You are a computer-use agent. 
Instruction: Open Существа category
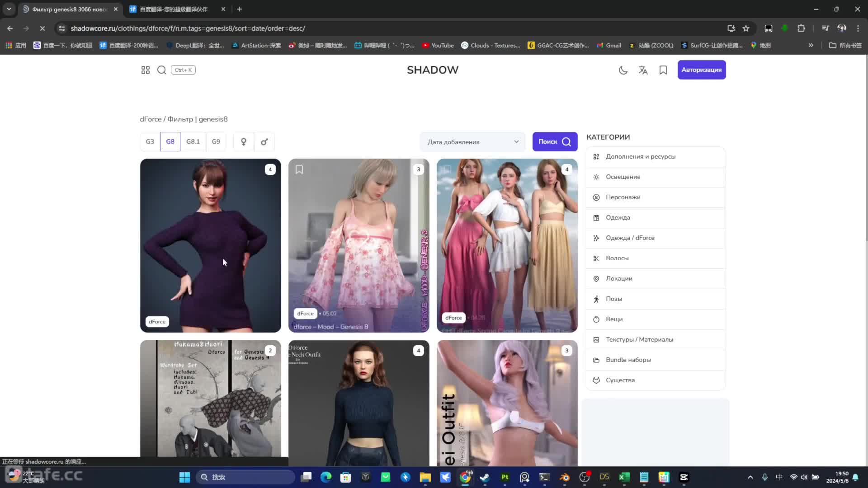(x=656, y=380)
